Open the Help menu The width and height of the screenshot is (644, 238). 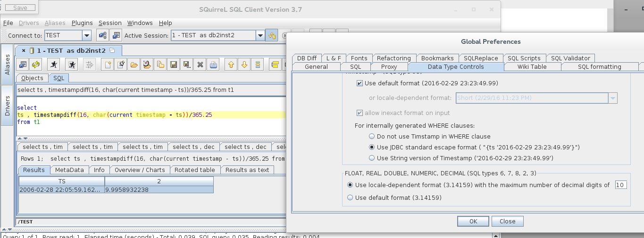pyautogui.click(x=166, y=23)
